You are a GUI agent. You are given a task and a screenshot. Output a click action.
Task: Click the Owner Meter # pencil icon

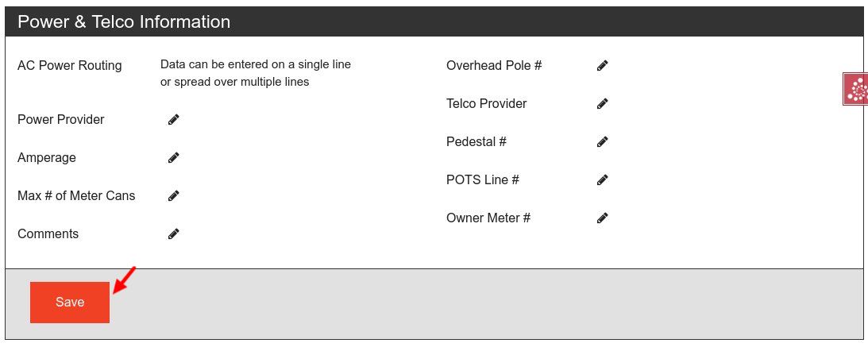pyautogui.click(x=603, y=218)
